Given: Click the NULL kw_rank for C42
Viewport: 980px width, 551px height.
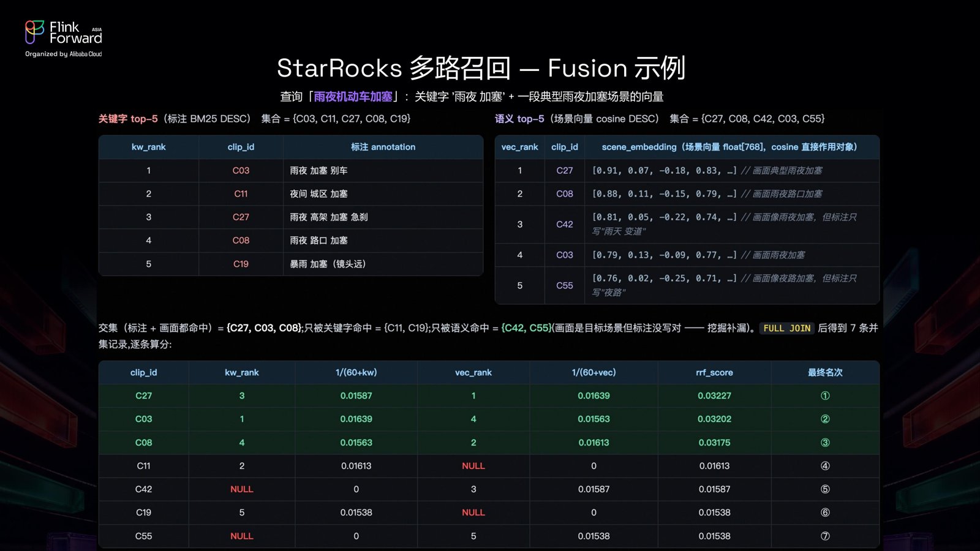Looking at the screenshot, I should pyautogui.click(x=242, y=489).
